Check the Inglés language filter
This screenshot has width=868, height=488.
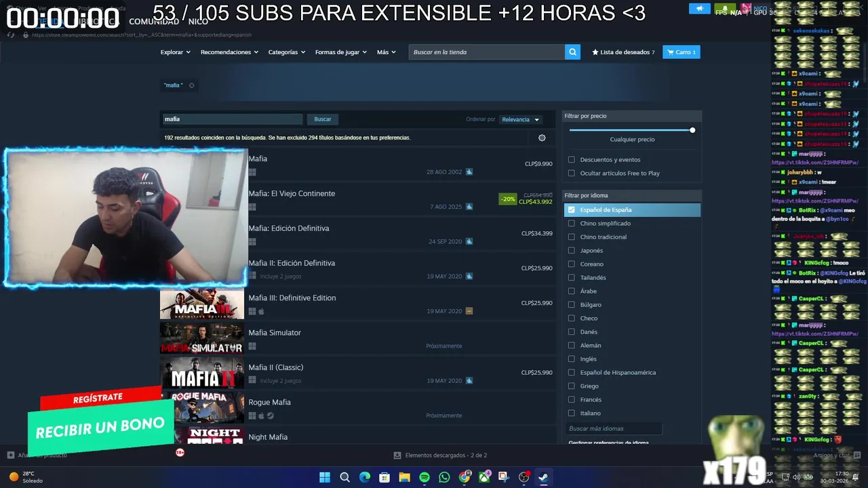click(571, 359)
